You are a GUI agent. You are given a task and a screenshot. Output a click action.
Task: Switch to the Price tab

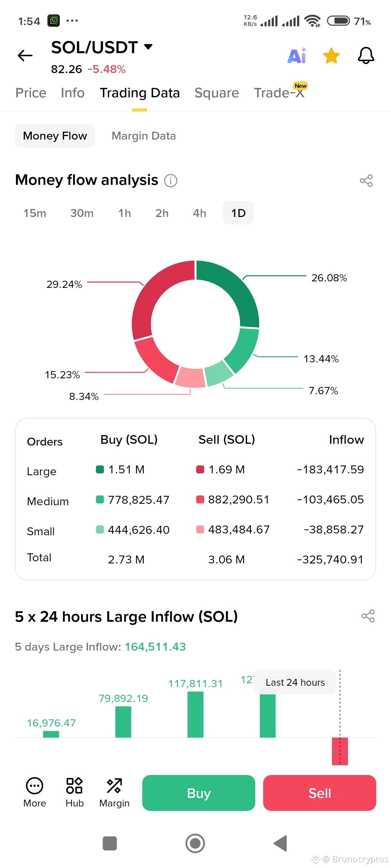point(31,93)
